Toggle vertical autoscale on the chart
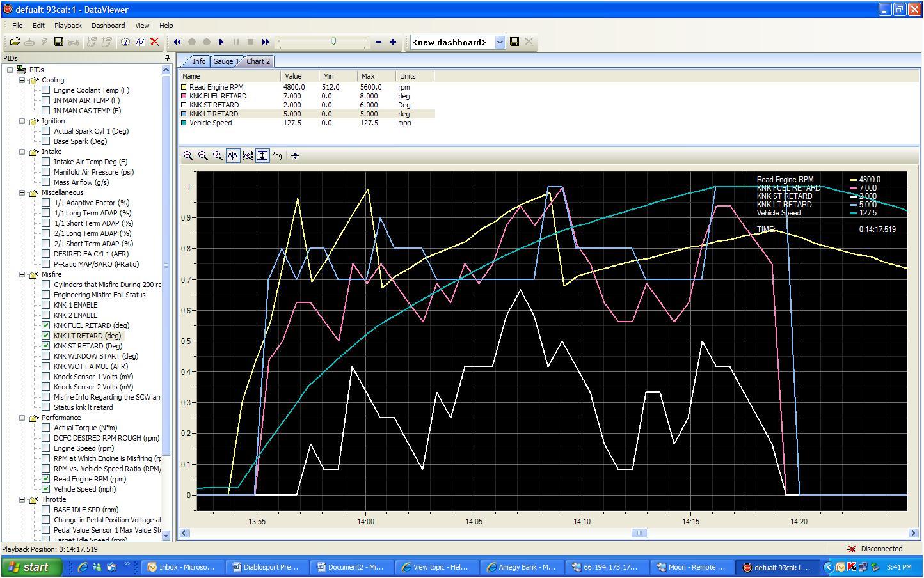The width and height of the screenshot is (924, 578). tap(262, 155)
